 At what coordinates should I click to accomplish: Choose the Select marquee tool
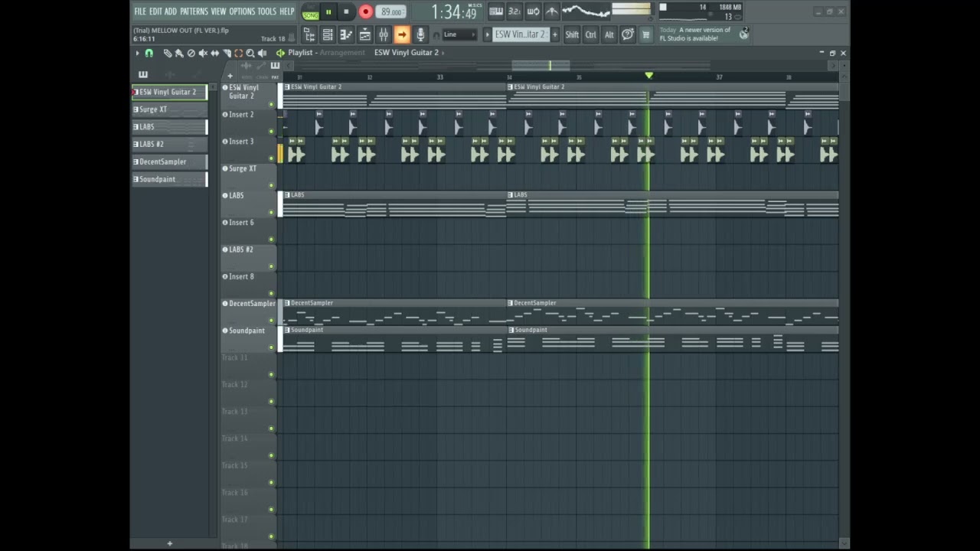[238, 53]
